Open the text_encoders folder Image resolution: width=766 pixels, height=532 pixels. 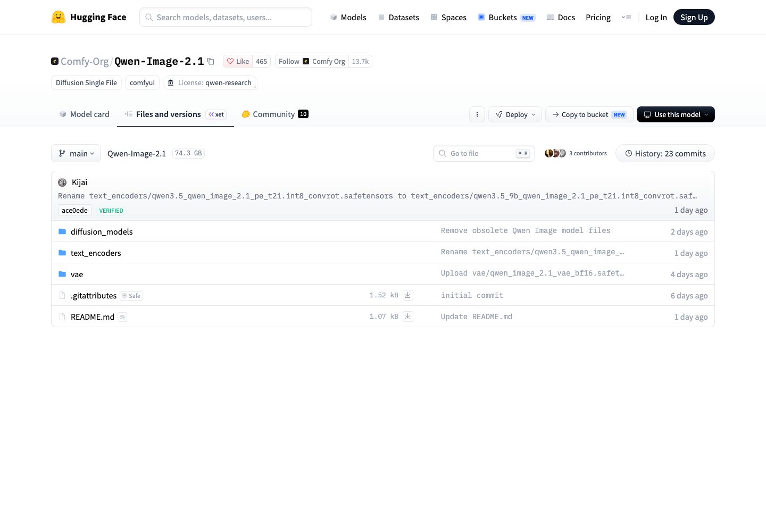click(x=96, y=253)
